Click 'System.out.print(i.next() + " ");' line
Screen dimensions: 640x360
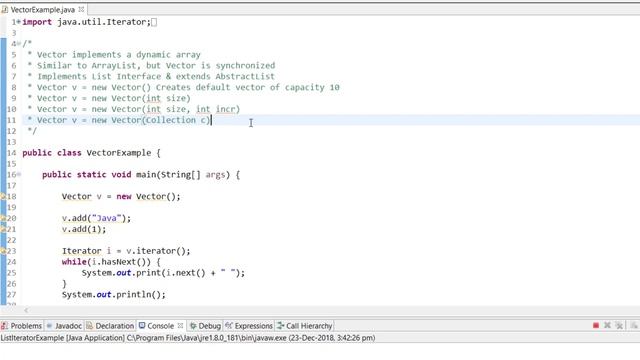point(163,273)
